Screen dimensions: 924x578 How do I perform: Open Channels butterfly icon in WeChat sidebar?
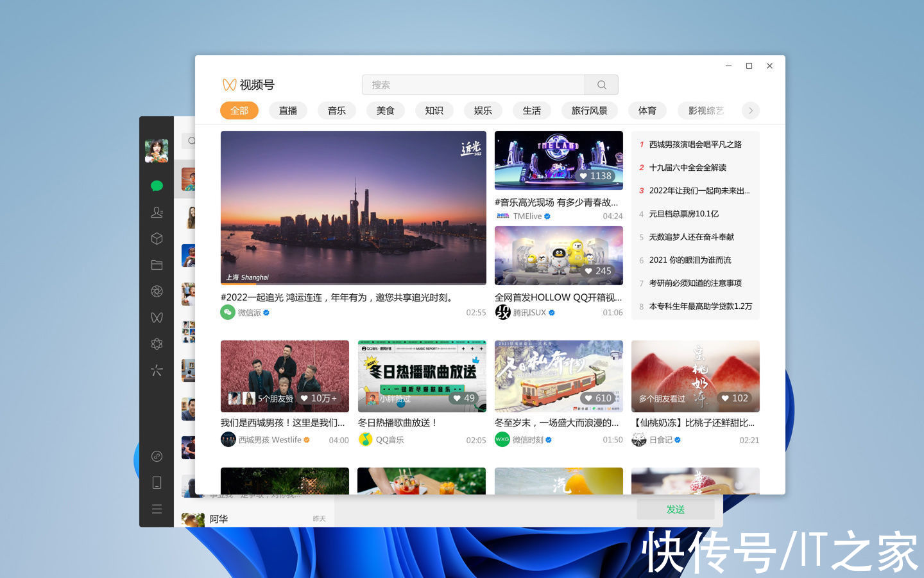click(x=157, y=317)
